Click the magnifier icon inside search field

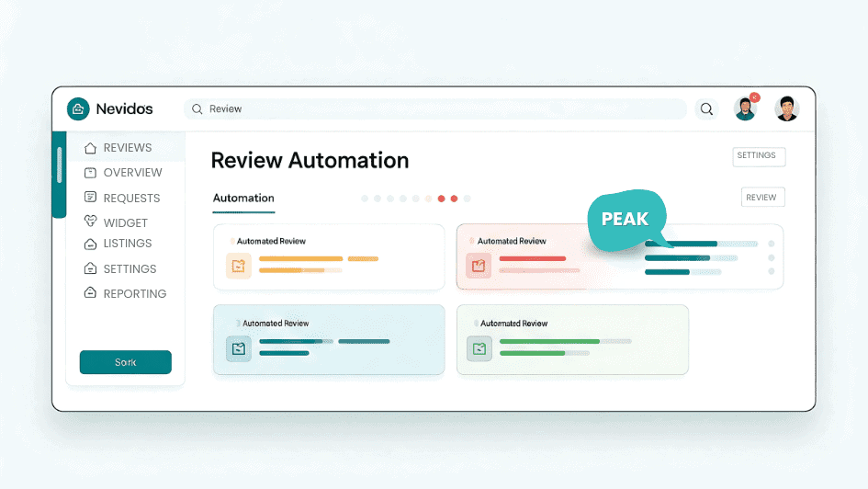pyautogui.click(x=197, y=109)
